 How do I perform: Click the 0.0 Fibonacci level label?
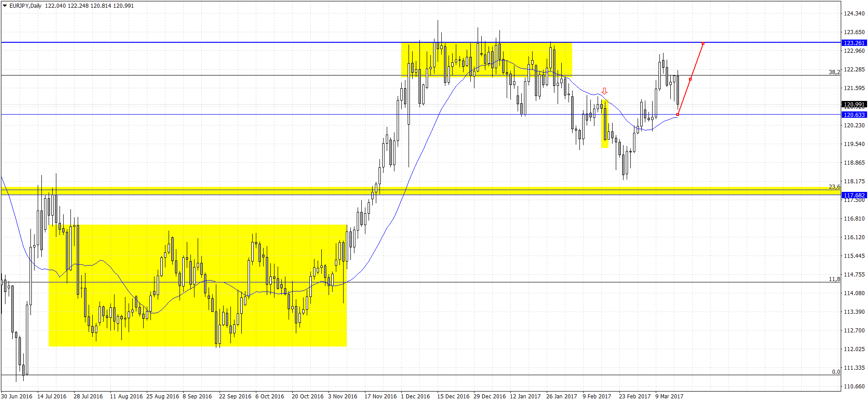click(836, 372)
